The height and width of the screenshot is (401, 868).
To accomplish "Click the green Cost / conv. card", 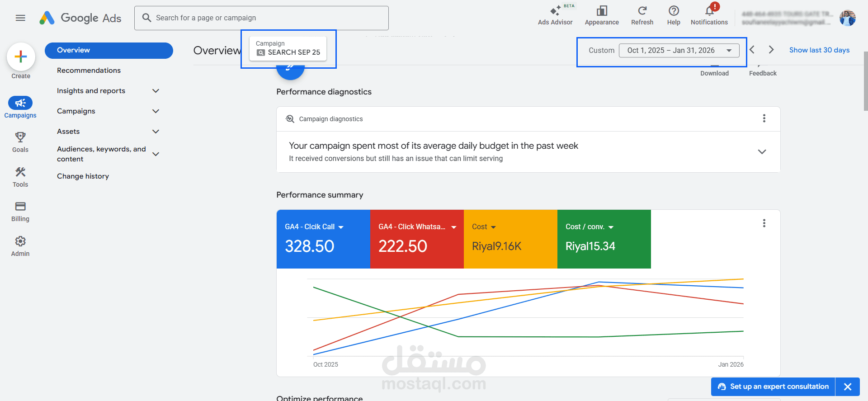I will (x=604, y=239).
